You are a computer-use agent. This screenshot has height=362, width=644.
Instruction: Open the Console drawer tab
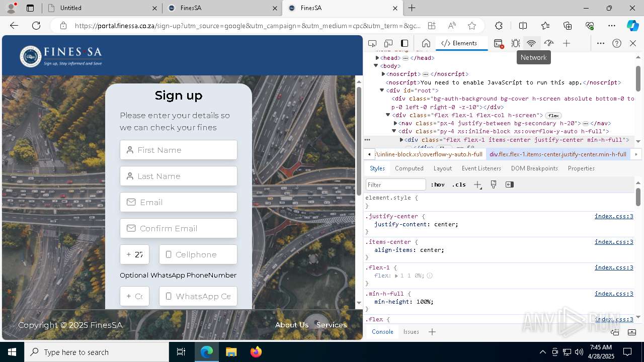pyautogui.click(x=382, y=332)
